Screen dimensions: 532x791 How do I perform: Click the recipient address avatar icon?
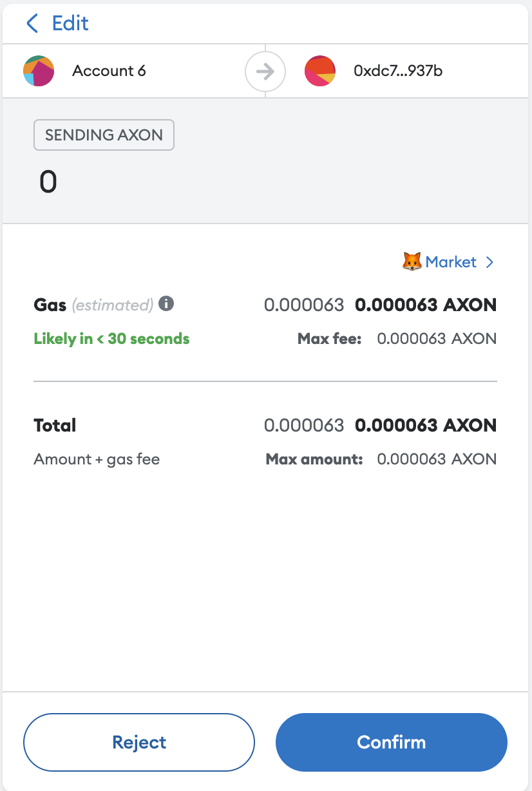(x=320, y=71)
